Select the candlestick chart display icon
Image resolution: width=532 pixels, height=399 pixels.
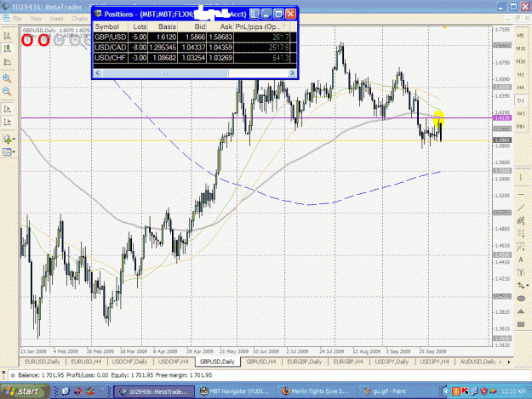[x=7, y=48]
